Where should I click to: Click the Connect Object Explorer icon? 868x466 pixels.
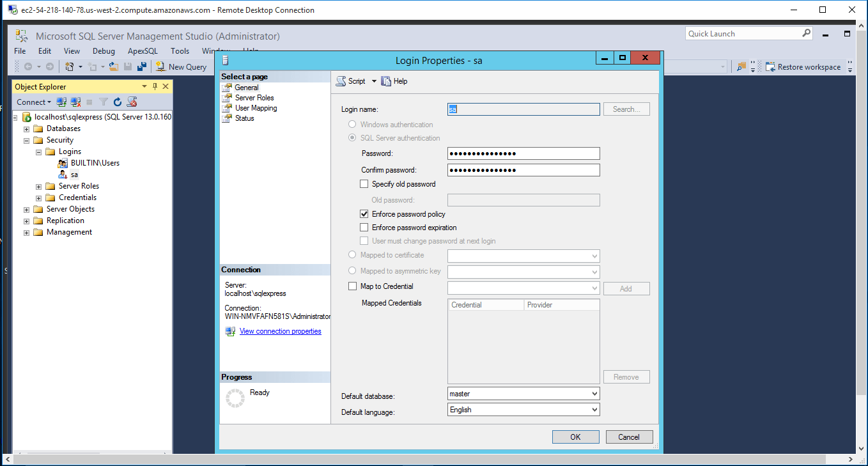pos(62,102)
